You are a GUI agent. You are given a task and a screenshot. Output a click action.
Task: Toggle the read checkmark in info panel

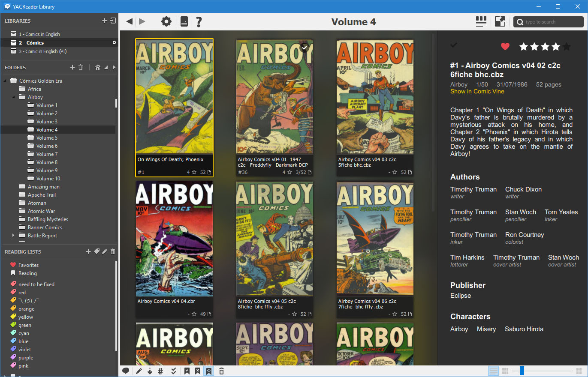point(454,45)
